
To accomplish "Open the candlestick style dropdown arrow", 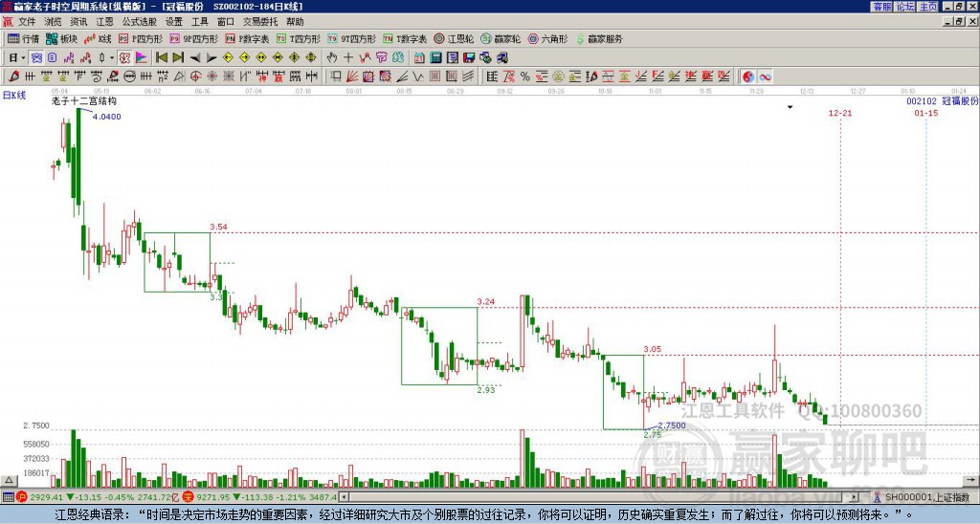I will (112, 58).
